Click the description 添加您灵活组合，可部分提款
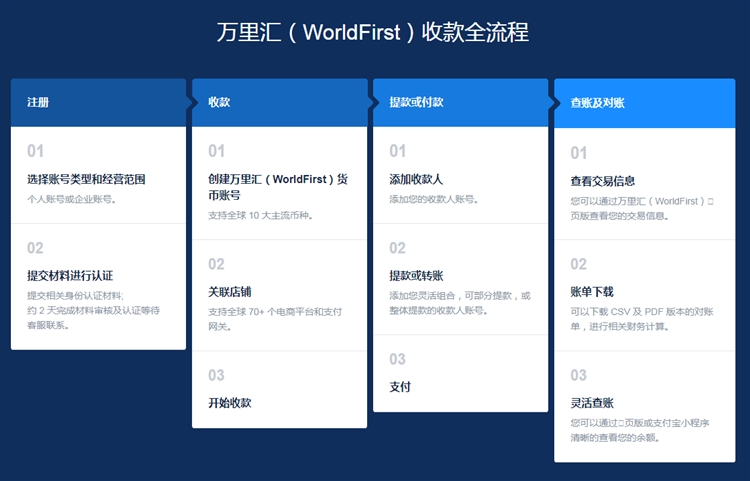750x481 pixels. (460, 303)
